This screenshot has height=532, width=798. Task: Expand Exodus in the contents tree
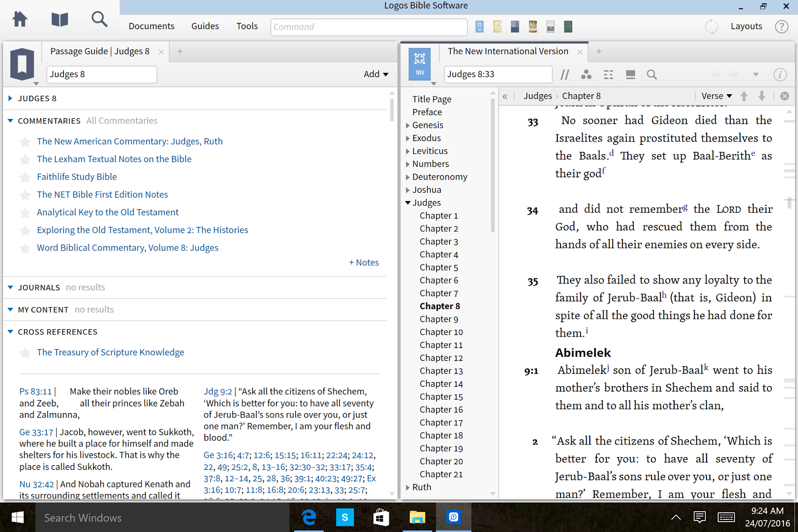[408, 138]
